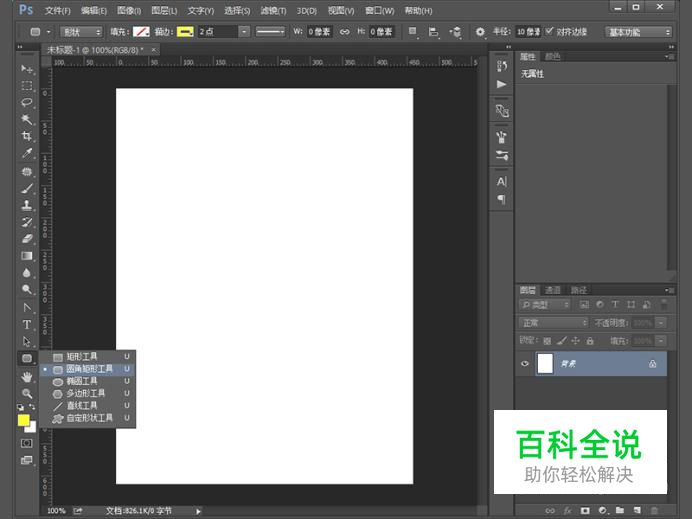
Task: Select the Crop tool
Action: click(x=27, y=137)
